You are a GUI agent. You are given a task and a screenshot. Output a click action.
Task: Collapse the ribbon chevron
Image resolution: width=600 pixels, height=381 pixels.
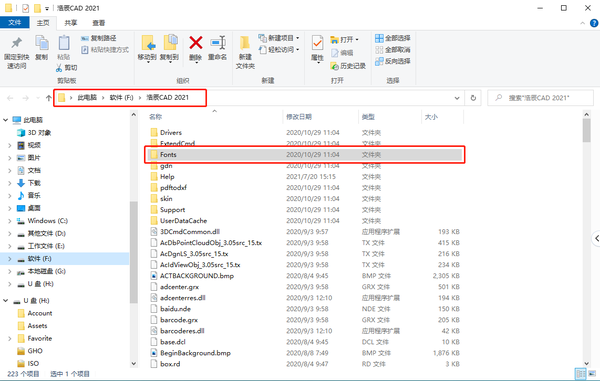coord(582,23)
